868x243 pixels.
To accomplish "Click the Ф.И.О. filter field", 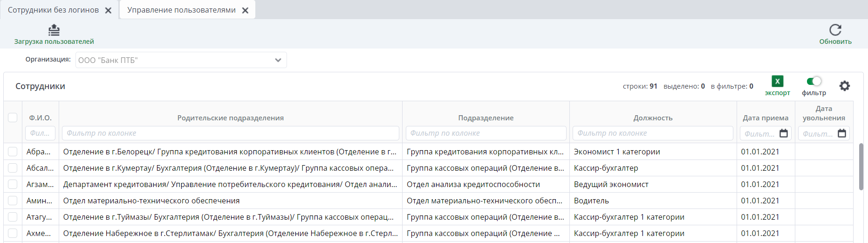I will [x=41, y=133].
